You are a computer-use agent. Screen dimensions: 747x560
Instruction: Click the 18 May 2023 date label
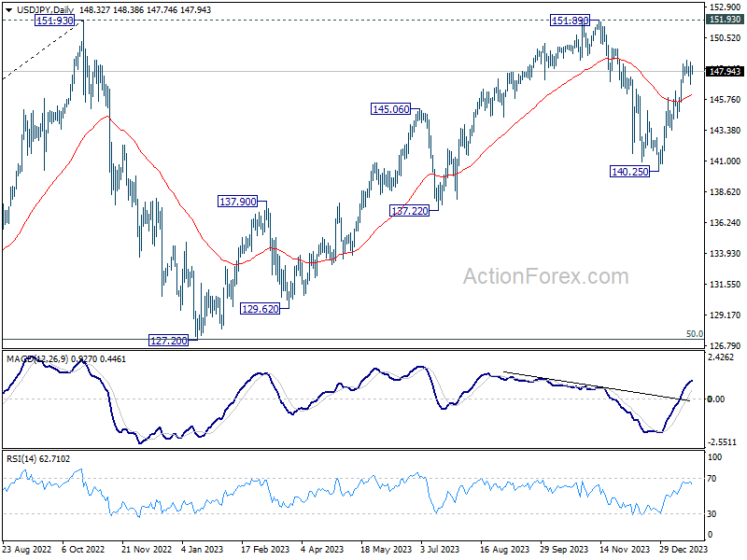(386, 549)
